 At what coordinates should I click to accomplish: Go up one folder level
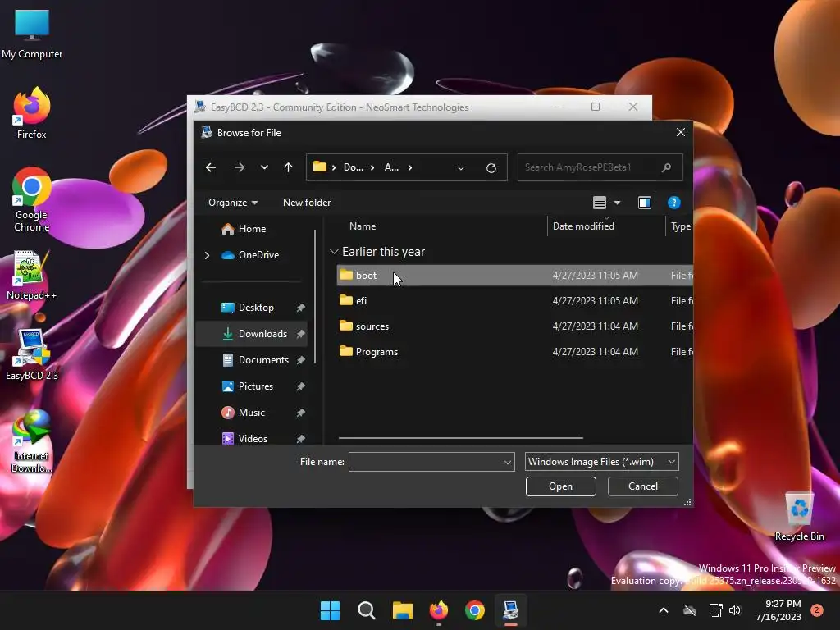[288, 167]
